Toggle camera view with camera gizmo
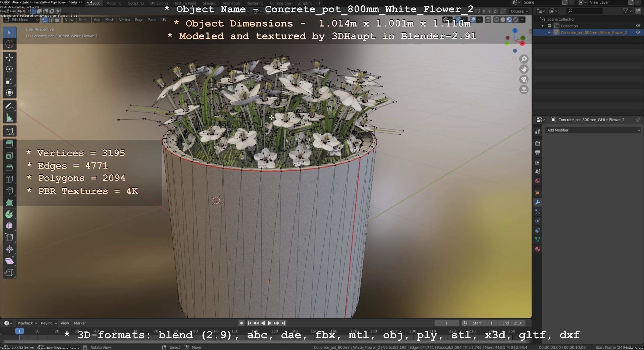644x350 pixels. (524, 80)
